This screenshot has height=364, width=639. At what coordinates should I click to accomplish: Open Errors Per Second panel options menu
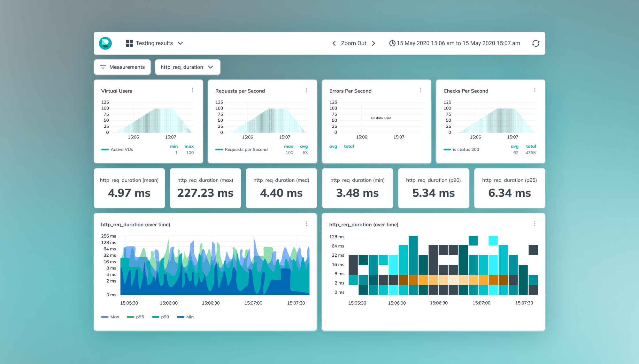coord(420,90)
